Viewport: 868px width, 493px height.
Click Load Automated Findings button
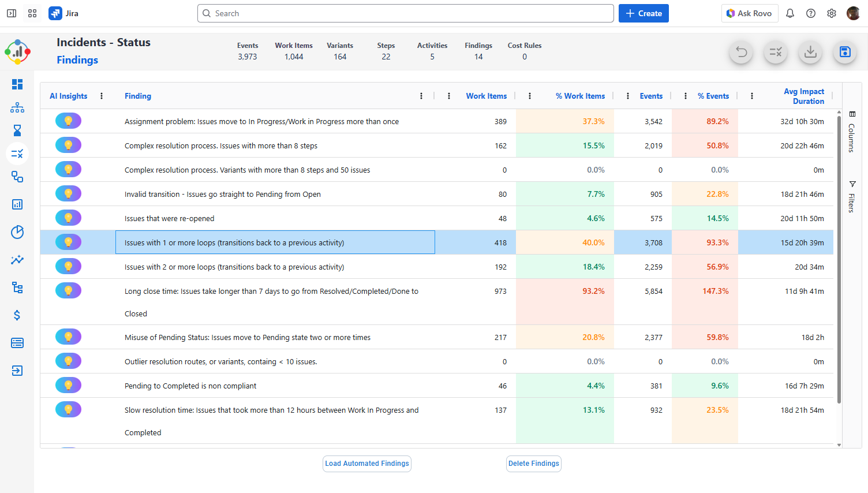367,464
